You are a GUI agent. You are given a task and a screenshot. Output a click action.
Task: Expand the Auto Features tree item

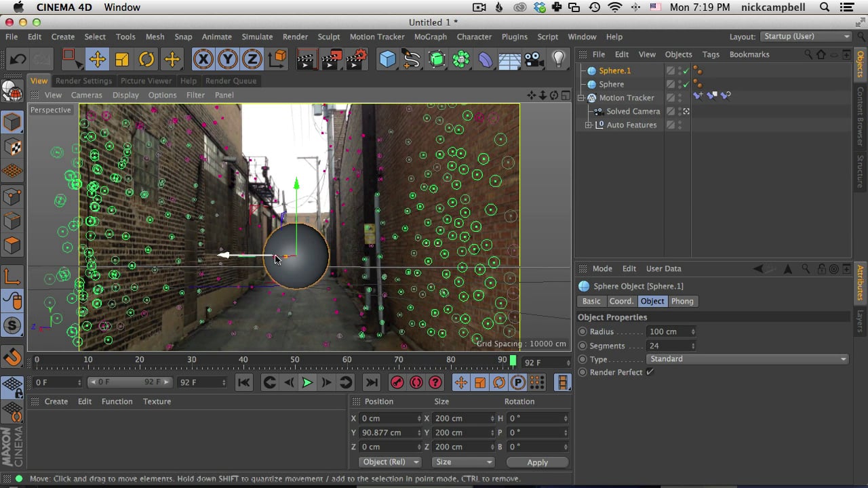click(589, 125)
